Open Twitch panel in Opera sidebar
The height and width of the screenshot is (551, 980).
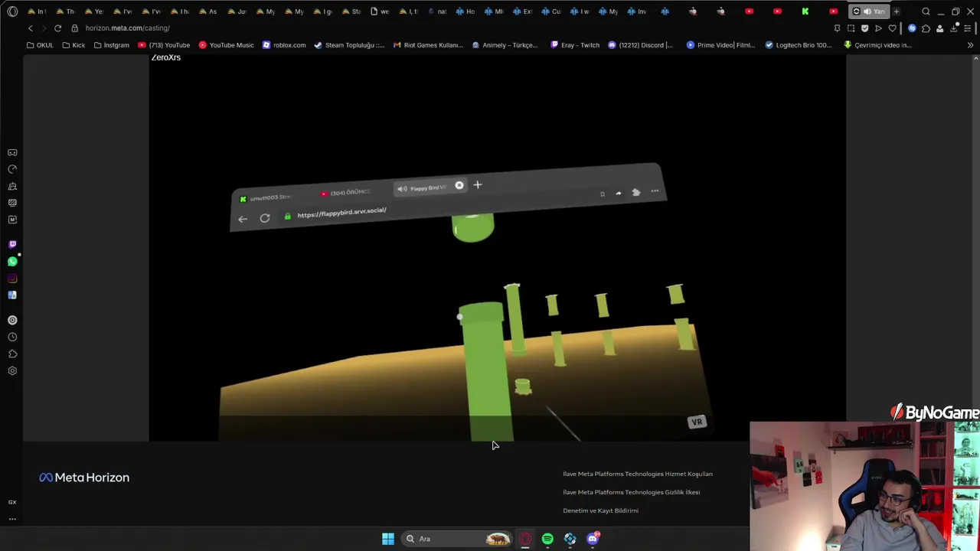(12, 245)
